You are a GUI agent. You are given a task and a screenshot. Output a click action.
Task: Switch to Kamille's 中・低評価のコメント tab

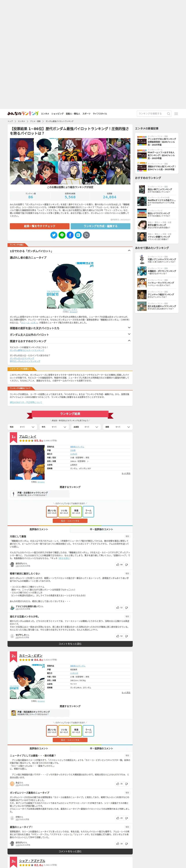coord(101,748)
